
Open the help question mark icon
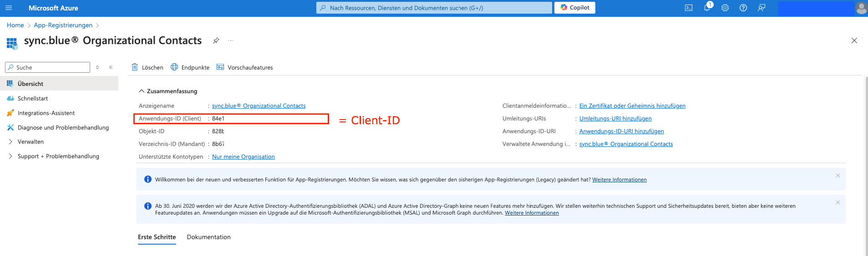point(743,8)
